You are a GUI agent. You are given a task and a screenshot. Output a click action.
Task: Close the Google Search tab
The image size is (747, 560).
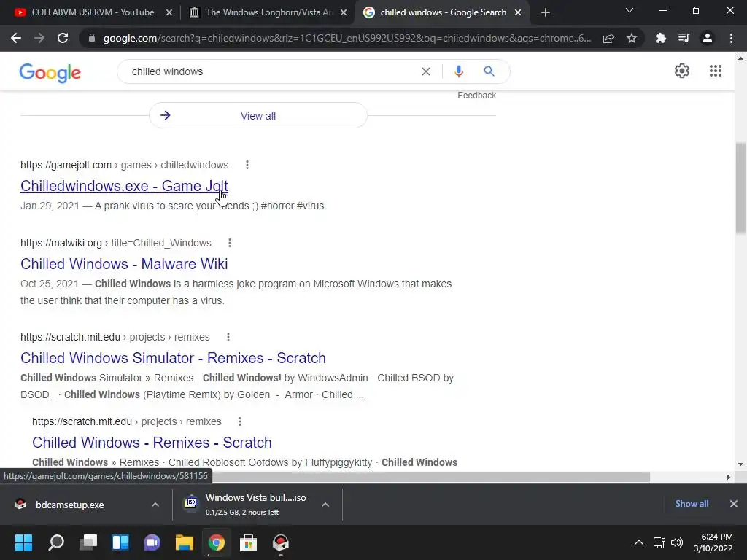(x=518, y=13)
